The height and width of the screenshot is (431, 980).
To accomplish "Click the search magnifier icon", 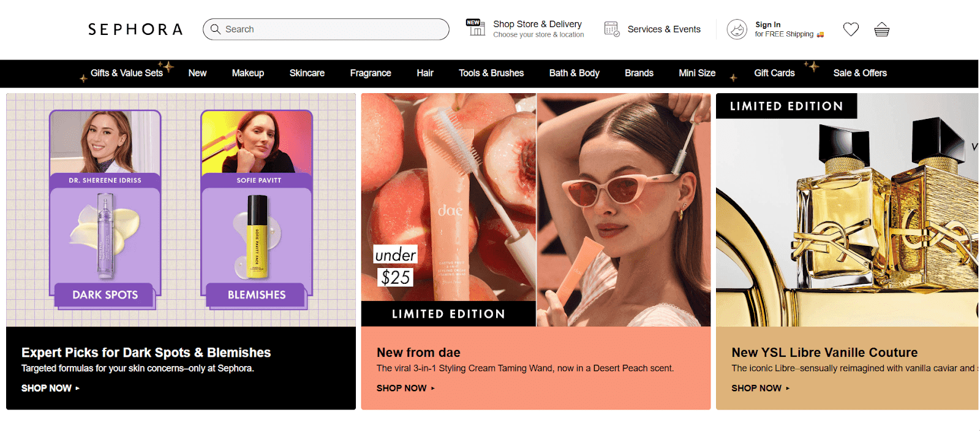I will tap(216, 29).
